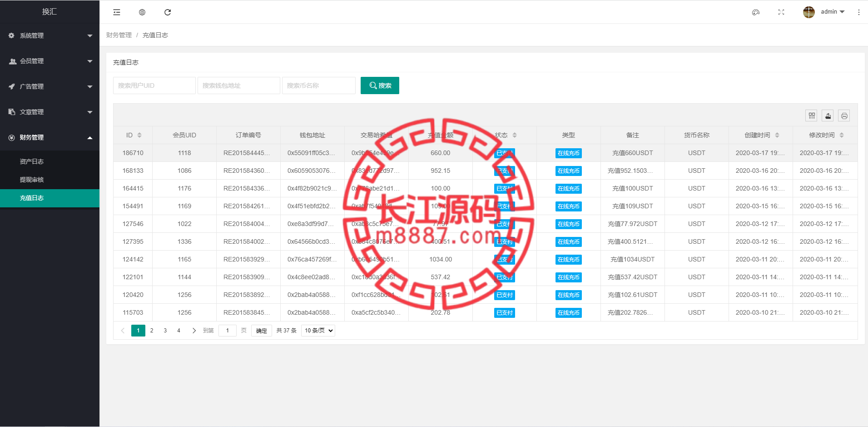The image size is (868, 427).
Task: Click the print table icon
Action: coord(844,116)
